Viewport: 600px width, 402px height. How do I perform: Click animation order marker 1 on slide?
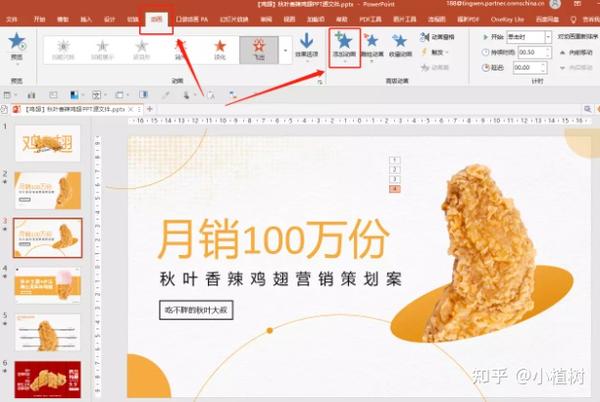(395, 160)
